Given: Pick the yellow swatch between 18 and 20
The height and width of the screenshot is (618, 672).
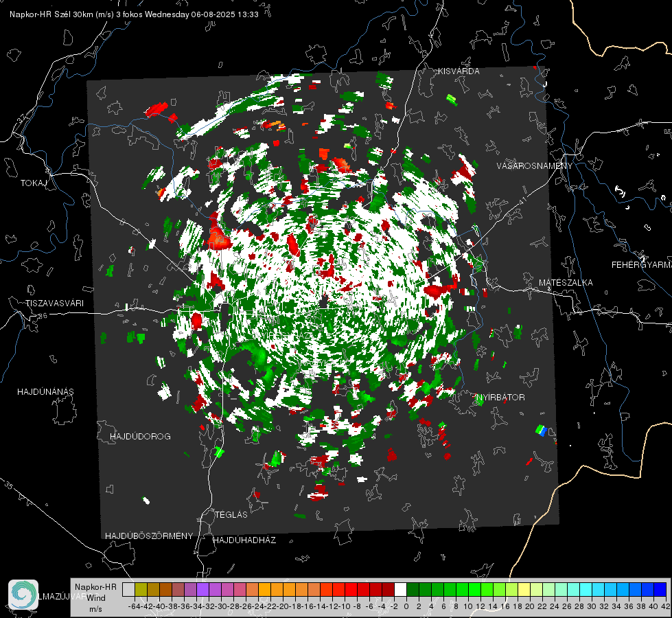Looking at the screenshot, I should [524, 589].
